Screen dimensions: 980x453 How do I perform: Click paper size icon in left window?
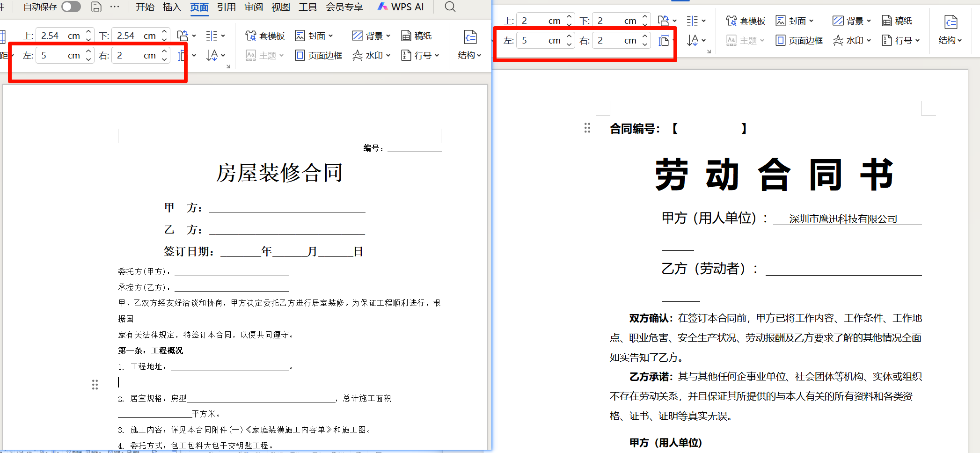pos(182,56)
